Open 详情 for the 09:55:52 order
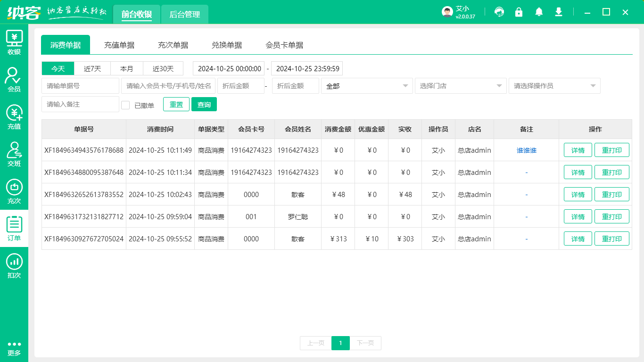The height and width of the screenshot is (362, 644). click(x=578, y=239)
